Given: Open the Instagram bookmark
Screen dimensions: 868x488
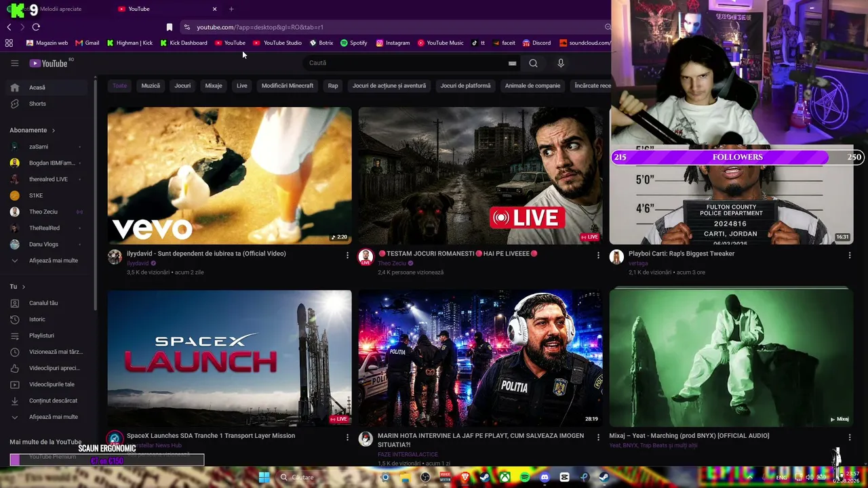Looking at the screenshot, I should pyautogui.click(x=393, y=43).
